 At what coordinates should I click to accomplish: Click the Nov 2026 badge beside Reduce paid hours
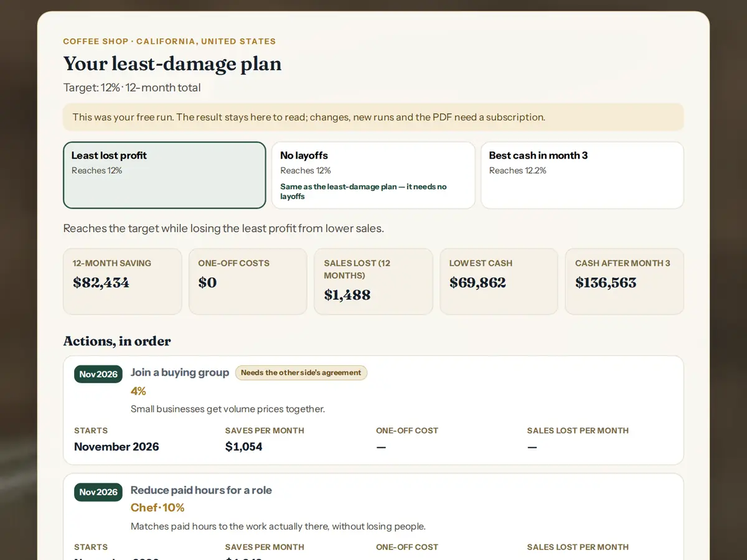tap(98, 492)
